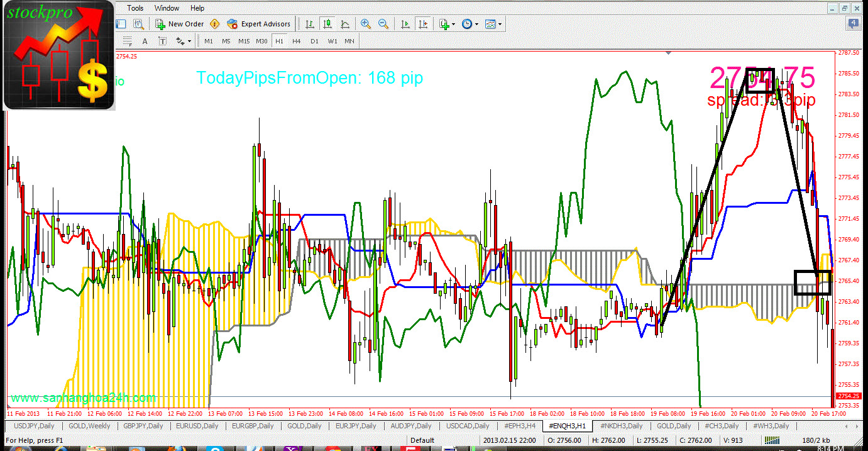The image size is (868, 451).
Task: Switch timeframe to D1
Action: pos(314,42)
